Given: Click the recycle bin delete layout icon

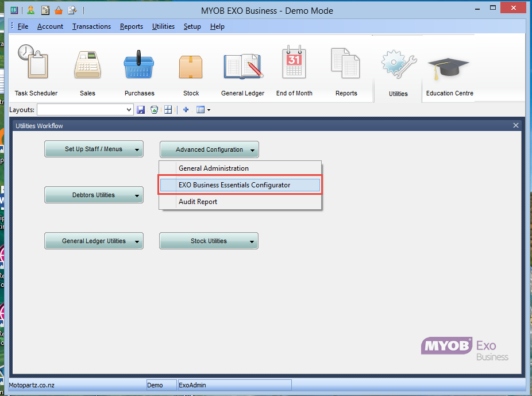Looking at the screenshot, I should click(155, 110).
